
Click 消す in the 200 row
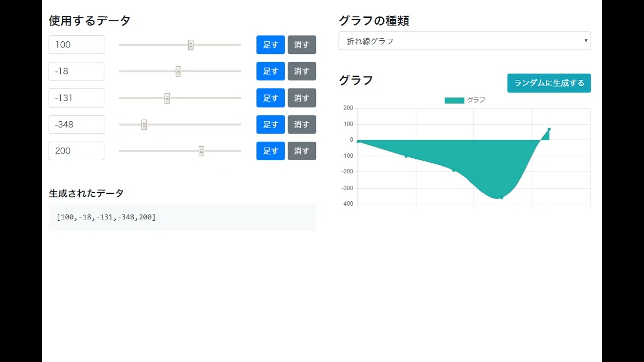click(x=302, y=151)
